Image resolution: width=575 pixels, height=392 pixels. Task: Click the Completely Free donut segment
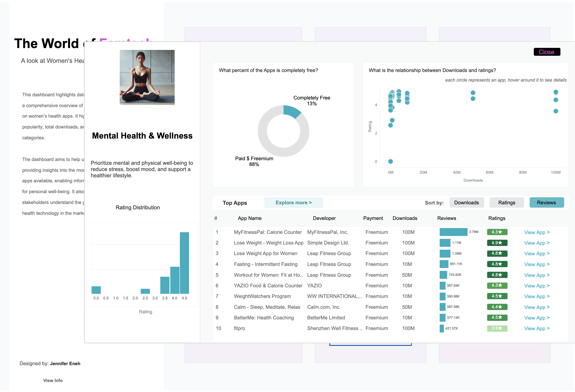coord(291,111)
